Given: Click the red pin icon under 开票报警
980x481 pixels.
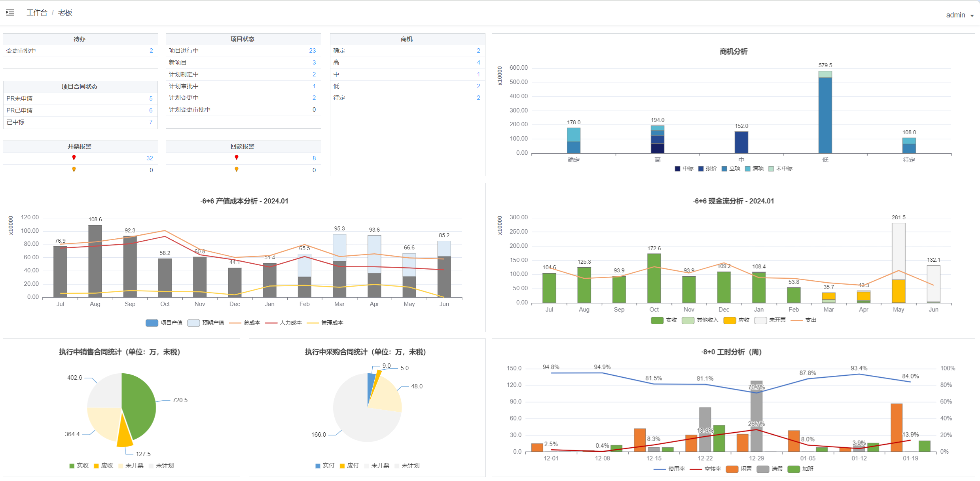Looking at the screenshot, I should click(74, 158).
